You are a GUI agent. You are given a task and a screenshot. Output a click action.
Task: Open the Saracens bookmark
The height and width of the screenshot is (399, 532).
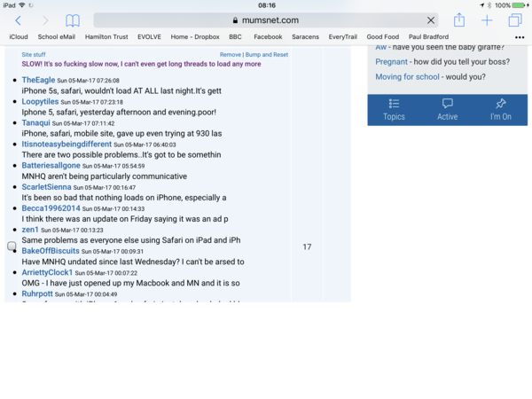(305, 37)
